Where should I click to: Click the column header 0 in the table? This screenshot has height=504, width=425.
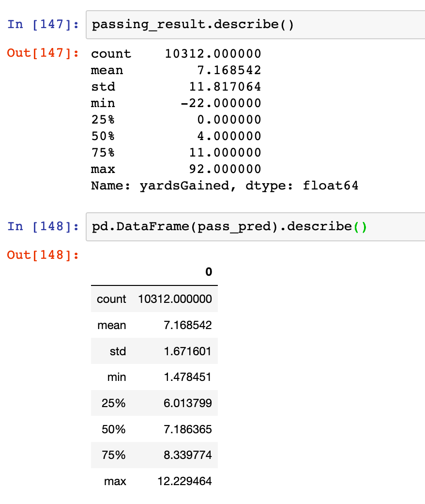click(x=209, y=272)
